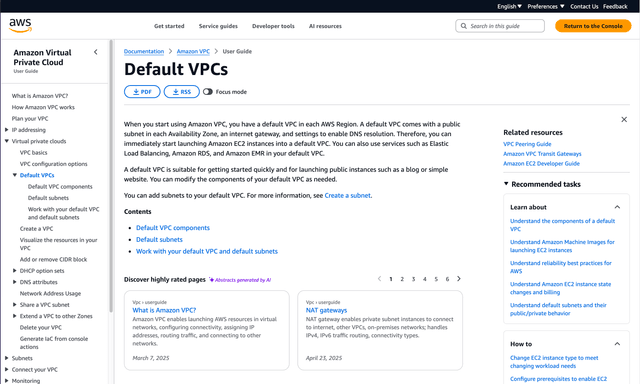The image size is (640, 384).
Task: Collapse the Default VPCs tree node
Action: tap(15, 175)
